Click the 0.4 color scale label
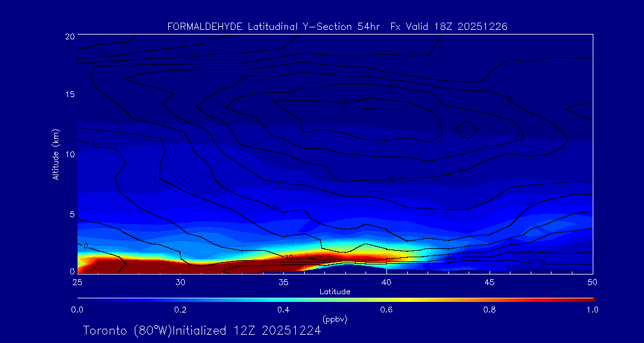The width and height of the screenshot is (644, 343). (283, 310)
